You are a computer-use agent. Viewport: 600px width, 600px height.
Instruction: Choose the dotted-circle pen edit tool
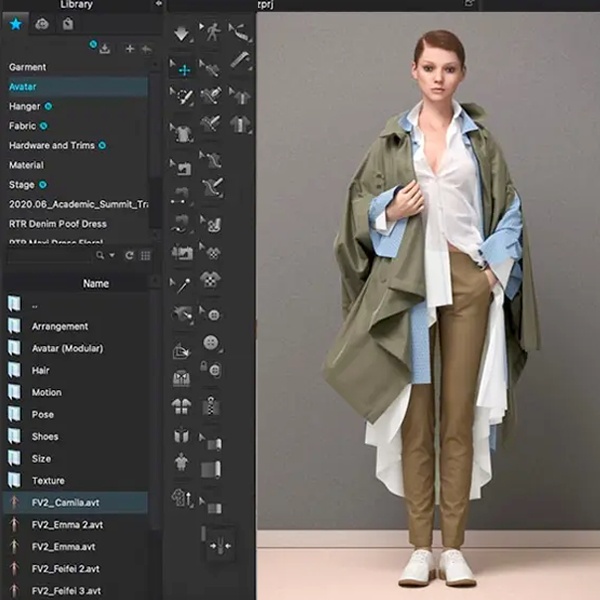182,96
